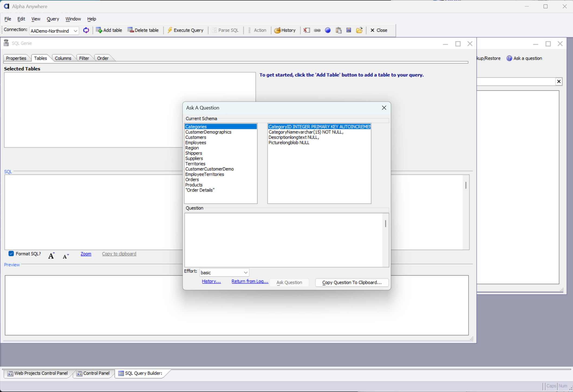
Task: Click the Parse SQL toolbar button
Action: [x=225, y=30]
